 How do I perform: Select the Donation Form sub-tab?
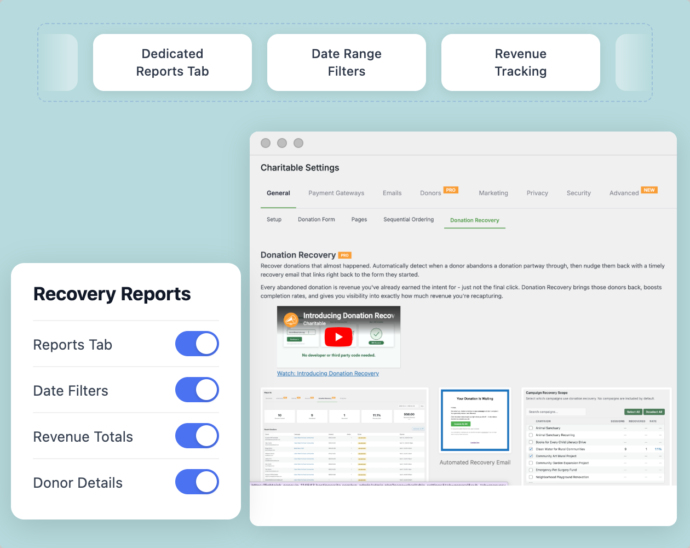316,219
